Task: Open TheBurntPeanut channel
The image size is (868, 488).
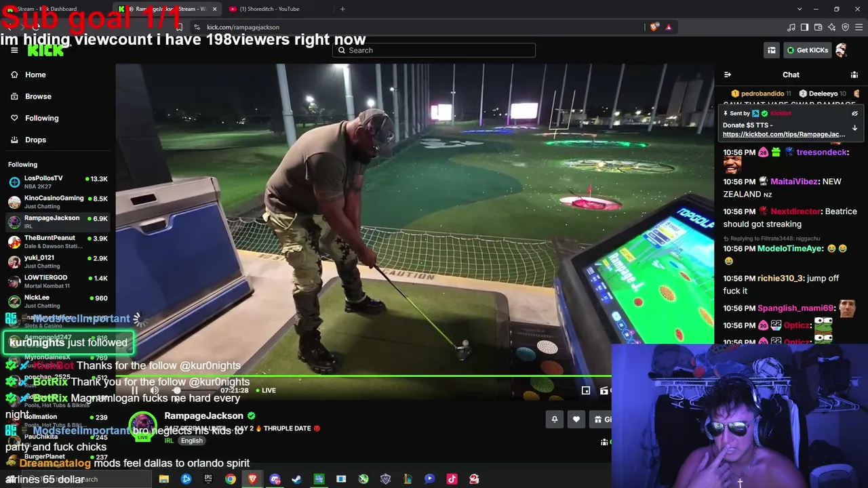Action: pyautogui.click(x=58, y=241)
